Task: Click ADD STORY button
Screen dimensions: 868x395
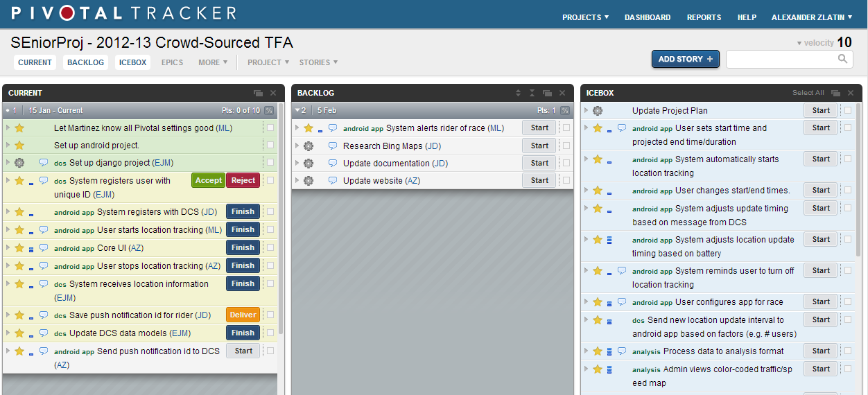Action: (x=686, y=59)
